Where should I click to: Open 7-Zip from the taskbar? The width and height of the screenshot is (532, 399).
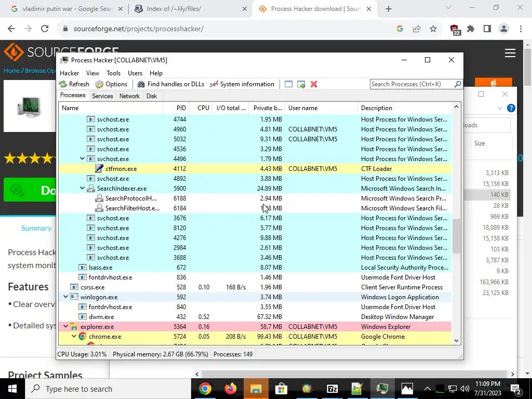coord(332,389)
